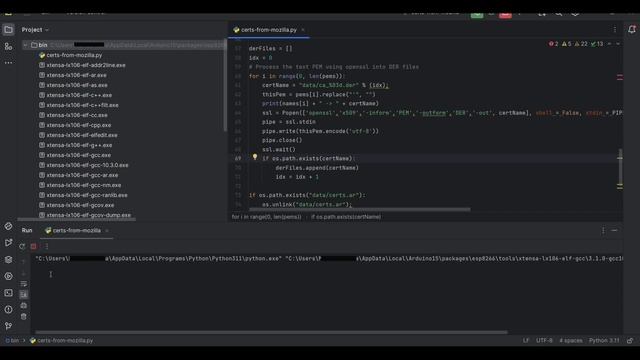The width and height of the screenshot is (640, 360).
Task: Go to next highlighted error arrow
Action: (x=618, y=44)
